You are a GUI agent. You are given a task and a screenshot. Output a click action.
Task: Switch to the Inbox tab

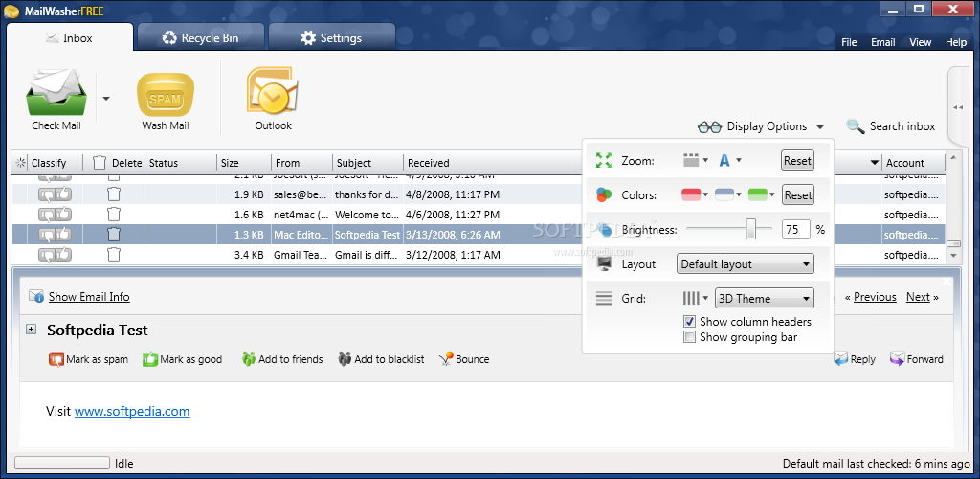tap(69, 37)
